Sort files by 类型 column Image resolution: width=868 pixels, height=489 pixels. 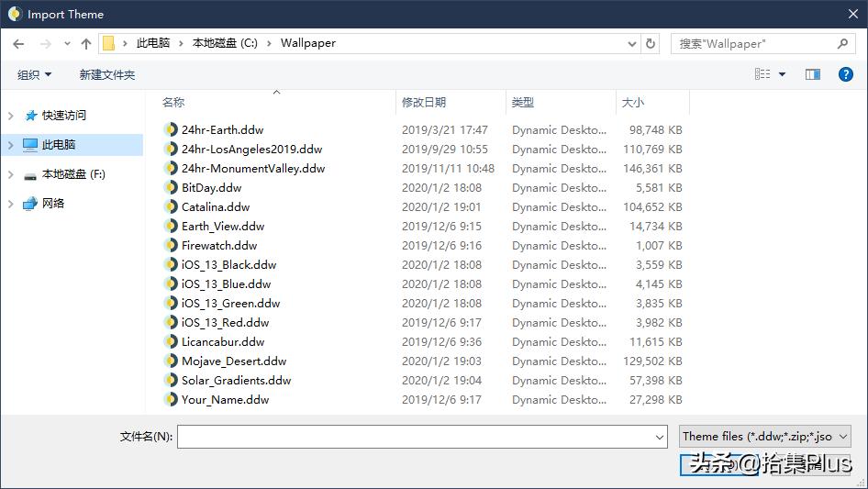click(x=523, y=103)
